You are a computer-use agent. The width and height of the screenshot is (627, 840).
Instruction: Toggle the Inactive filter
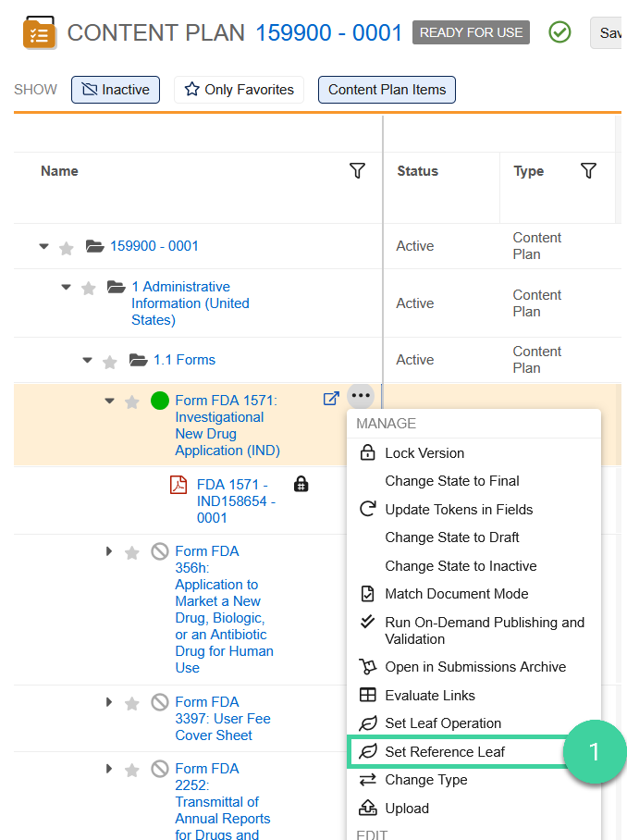click(x=115, y=89)
